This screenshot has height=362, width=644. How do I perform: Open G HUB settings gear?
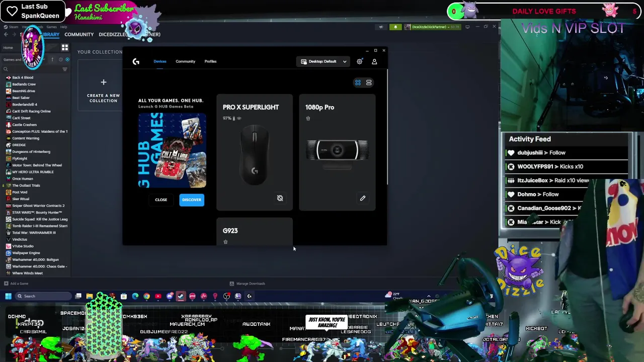(359, 61)
